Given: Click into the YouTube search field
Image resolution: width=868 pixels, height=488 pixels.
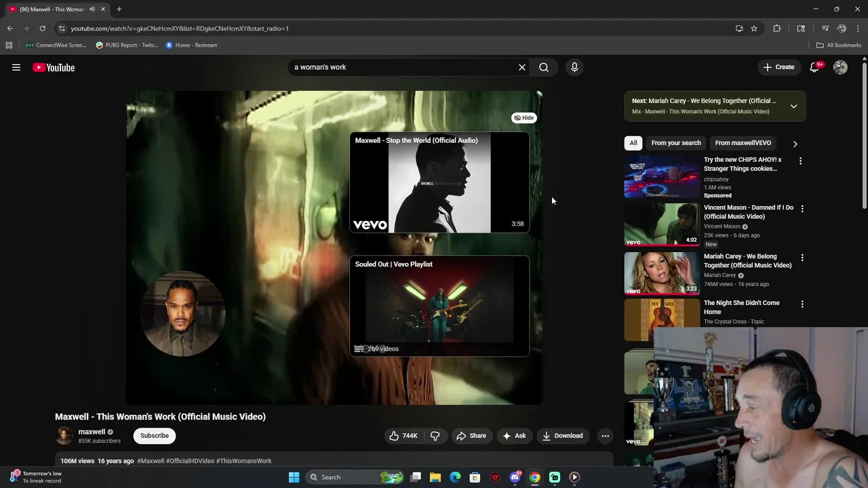Looking at the screenshot, I should tap(403, 67).
